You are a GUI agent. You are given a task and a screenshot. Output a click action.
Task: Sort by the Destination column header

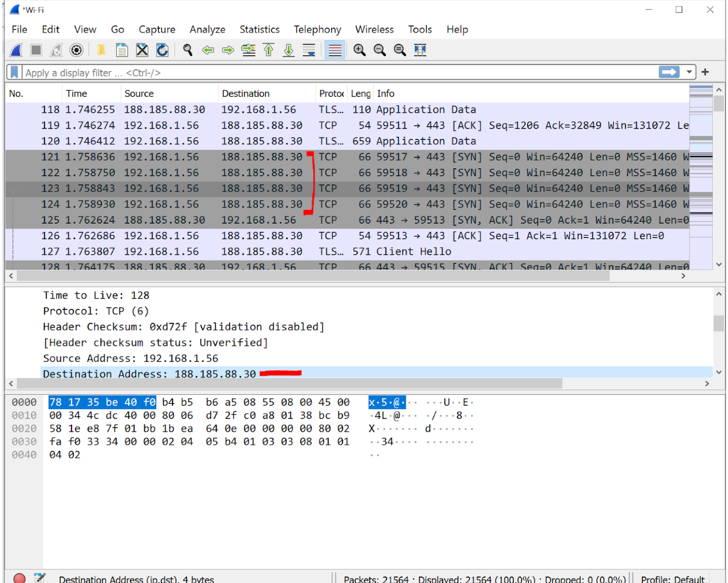pos(267,94)
